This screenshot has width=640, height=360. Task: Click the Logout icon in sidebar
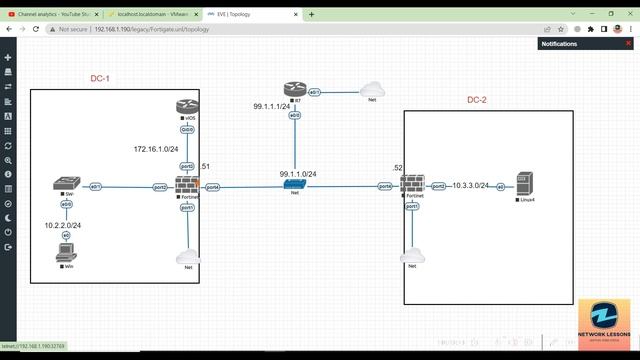pos(8,247)
